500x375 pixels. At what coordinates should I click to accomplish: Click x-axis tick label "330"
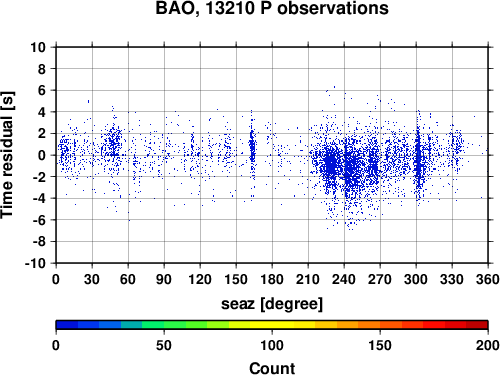tap(452, 279)
